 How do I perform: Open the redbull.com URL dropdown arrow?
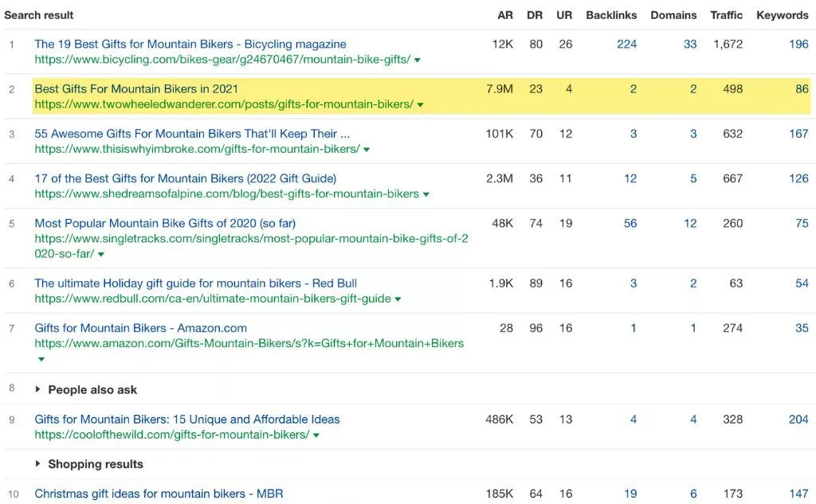398,299
